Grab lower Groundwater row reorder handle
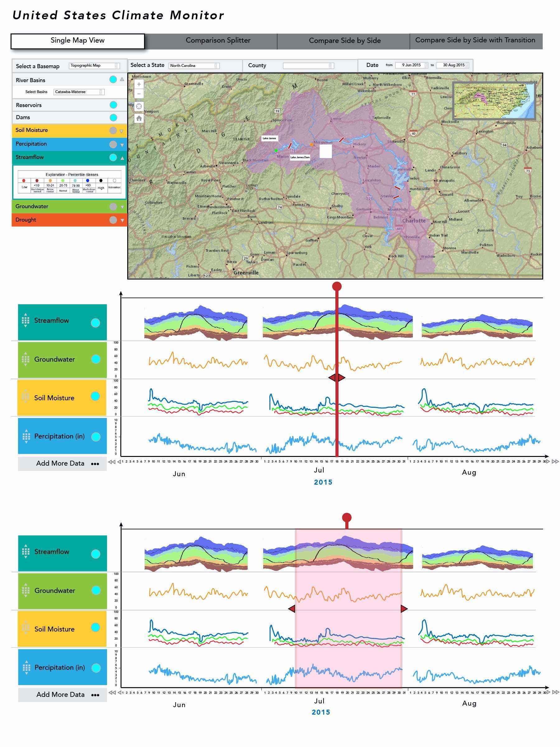The image size is (560, 747). [26, 590]
